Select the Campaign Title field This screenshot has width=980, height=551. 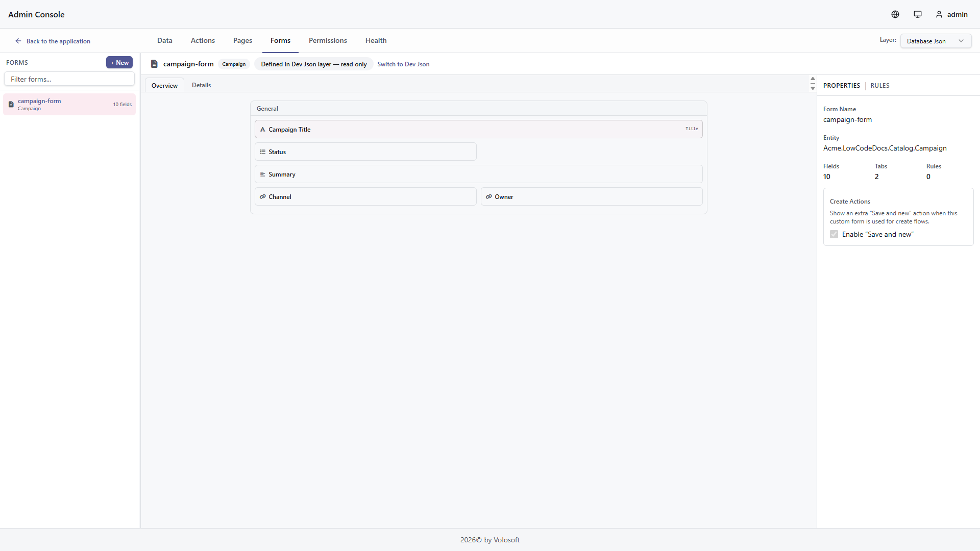pyautogui.click(x=478, y=129)
